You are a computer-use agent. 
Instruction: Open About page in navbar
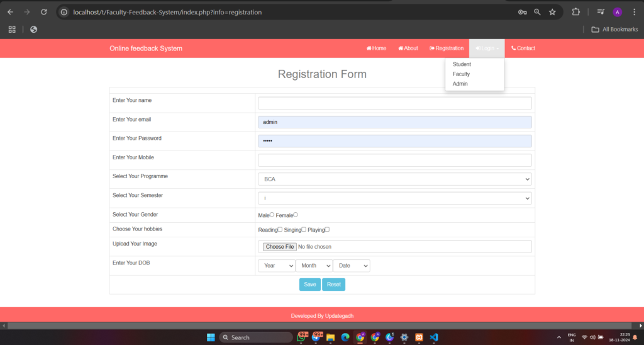click(x=408, y=48)
